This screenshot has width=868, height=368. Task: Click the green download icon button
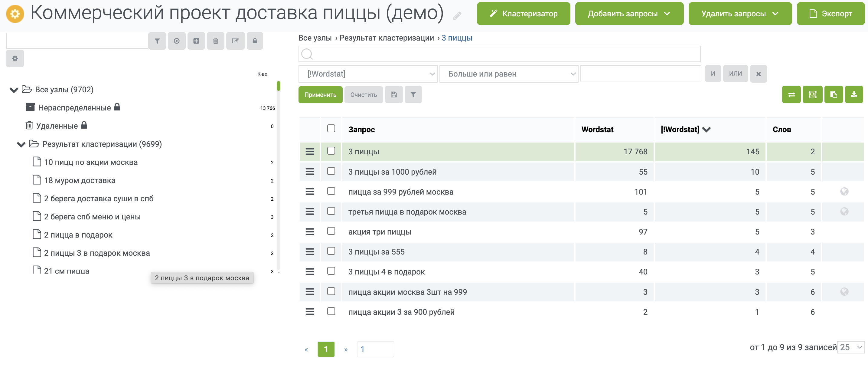click(853, 94)
